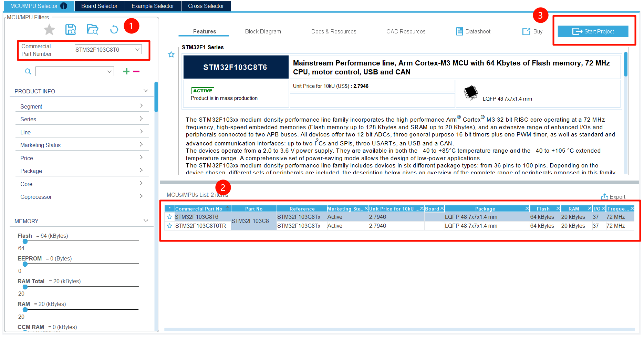
Task: Click the Datasheet document icon
Action: point(459,31)
